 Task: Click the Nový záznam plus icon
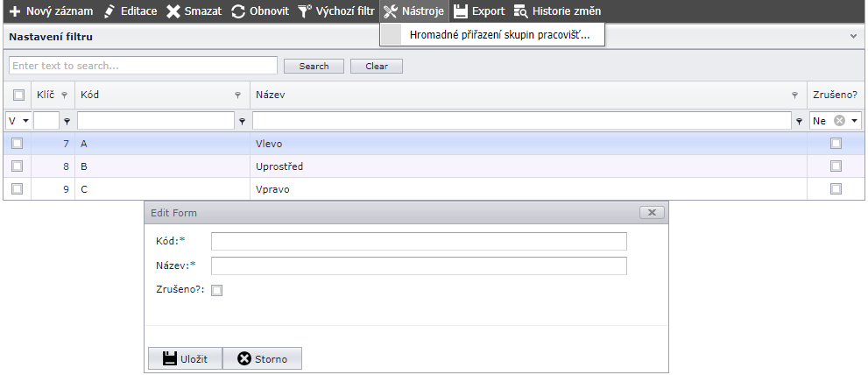[x=15, y=11]
